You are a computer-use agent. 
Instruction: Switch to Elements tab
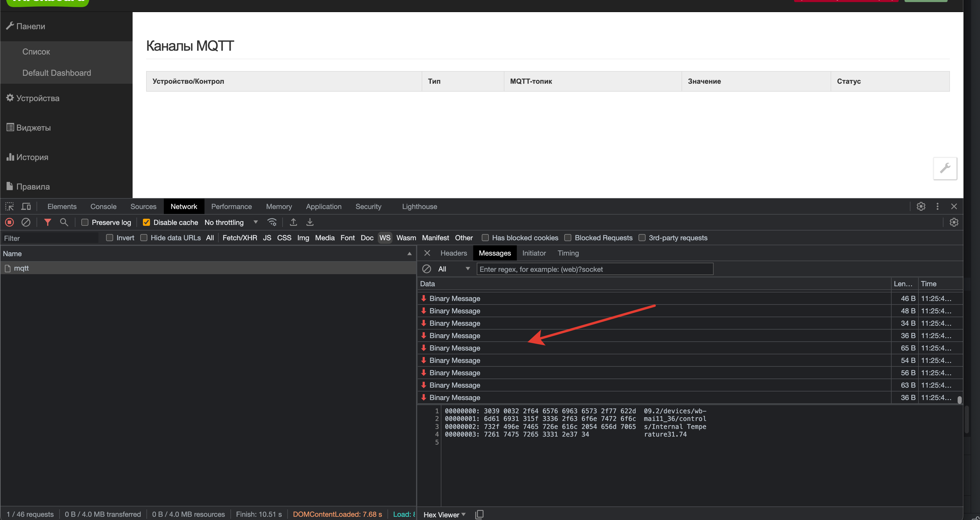pos(62,206)
